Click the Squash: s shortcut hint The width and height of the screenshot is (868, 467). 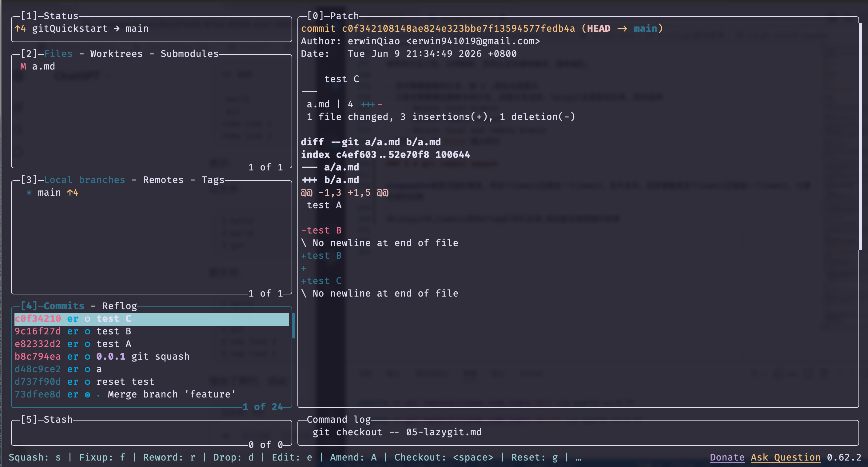[x=35, y=457]
